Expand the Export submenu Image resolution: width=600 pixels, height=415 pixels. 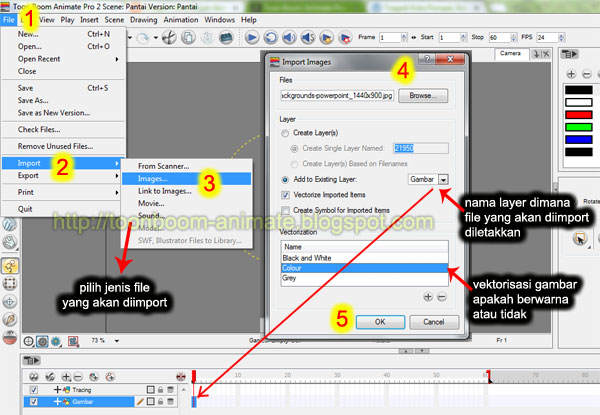117,176
